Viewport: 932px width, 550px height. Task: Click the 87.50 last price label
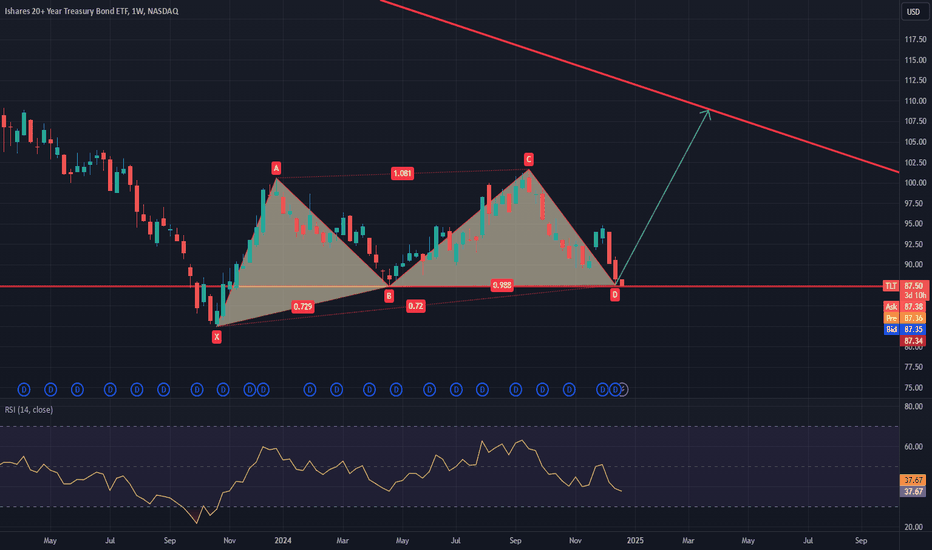tap(914, 286)
